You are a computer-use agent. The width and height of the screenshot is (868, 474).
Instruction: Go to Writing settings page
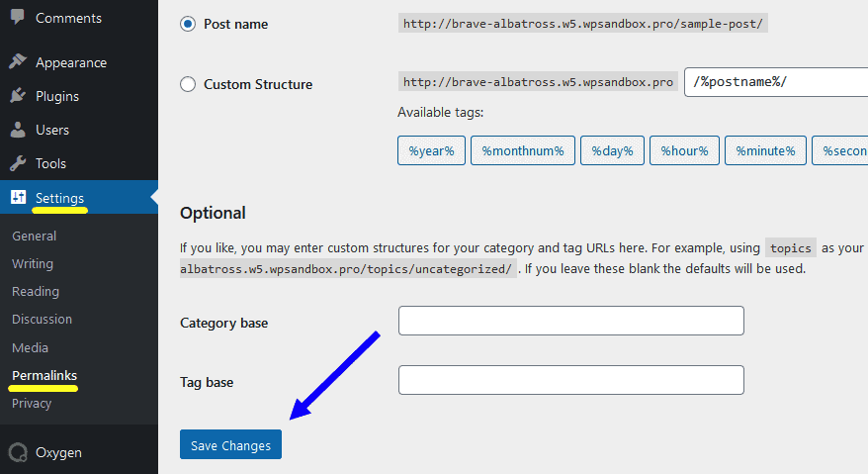pyautogui.click(x=33, y=263)
